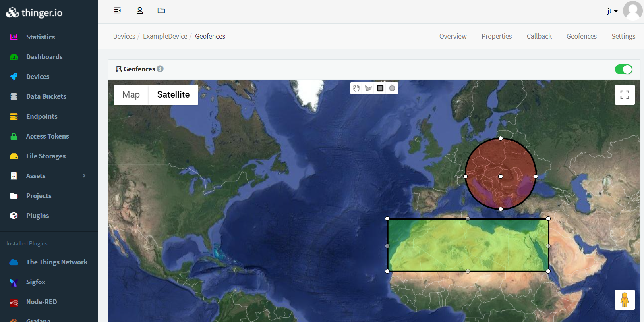
Task: Disable the Geofences toggle switch
Action: (623, 69)
